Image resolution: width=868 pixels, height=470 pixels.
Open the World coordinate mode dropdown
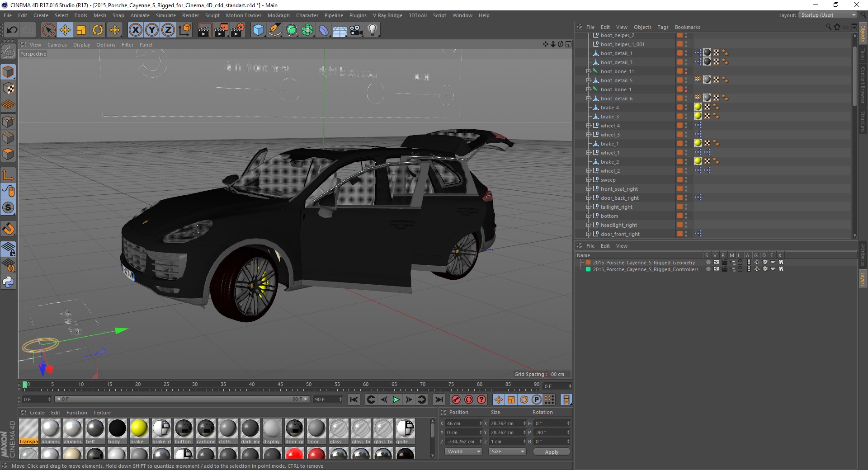coord(463,451)
